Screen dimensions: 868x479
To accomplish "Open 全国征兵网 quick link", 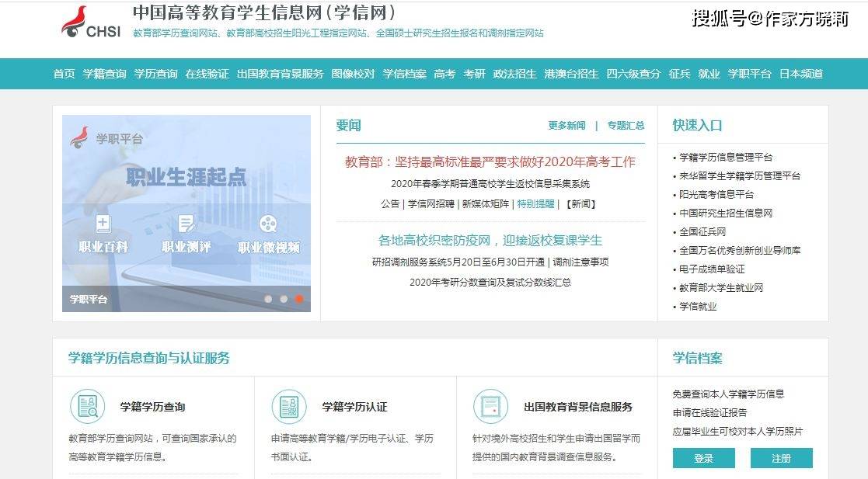I will (702, 232).
